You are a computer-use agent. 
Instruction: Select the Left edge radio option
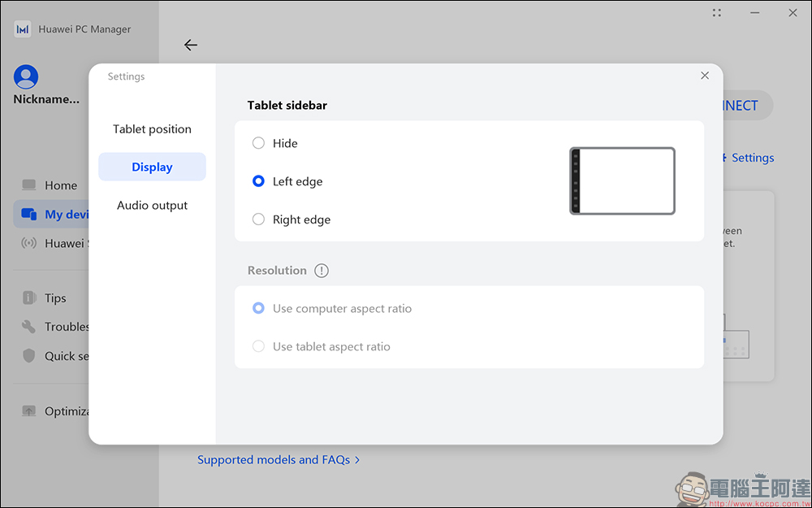coord(258,181)
